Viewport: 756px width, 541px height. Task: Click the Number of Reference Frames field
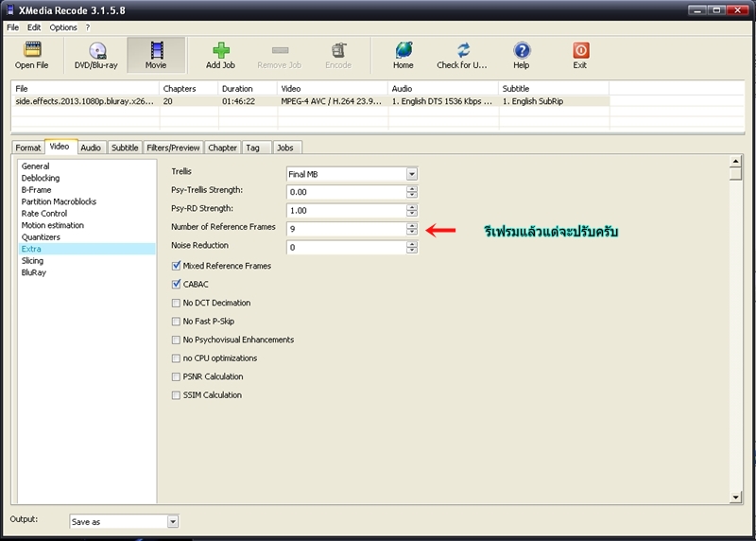[347, 229]
